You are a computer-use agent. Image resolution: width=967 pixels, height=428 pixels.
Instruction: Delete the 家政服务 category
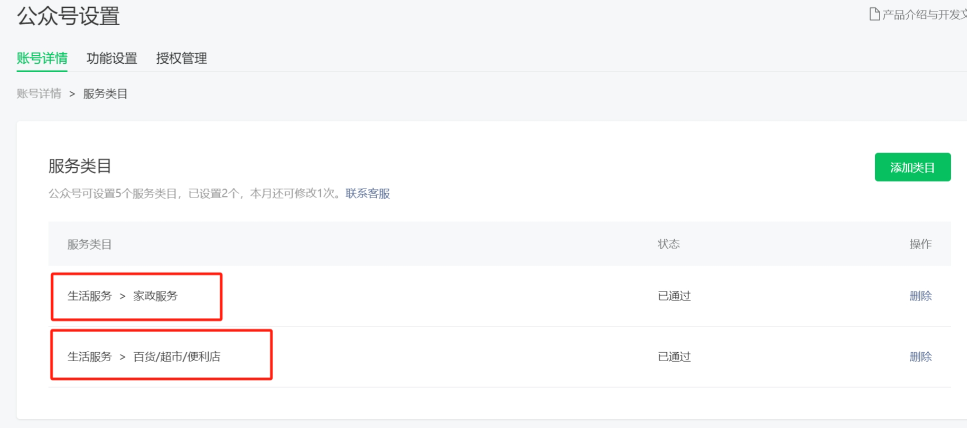coord(921,296)
